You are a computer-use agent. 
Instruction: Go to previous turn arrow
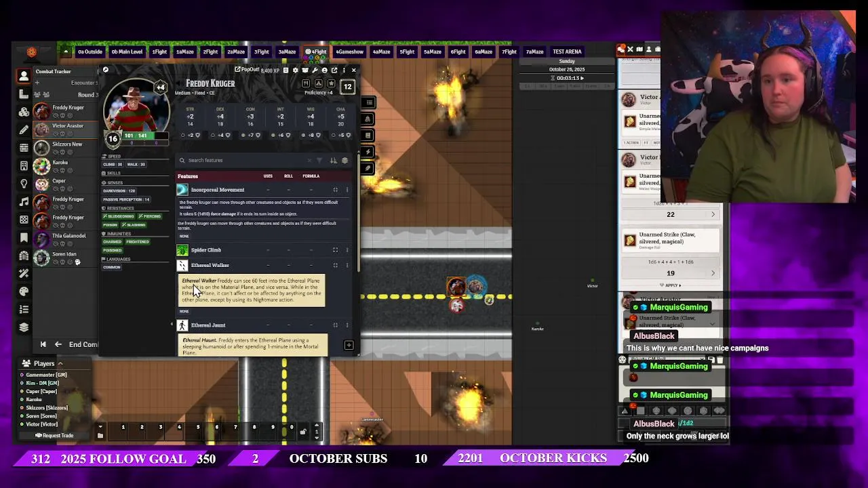click(58, 344)
